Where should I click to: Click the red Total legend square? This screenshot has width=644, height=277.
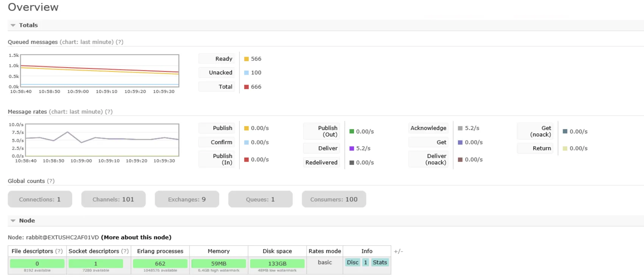click(x=247, y=87)
